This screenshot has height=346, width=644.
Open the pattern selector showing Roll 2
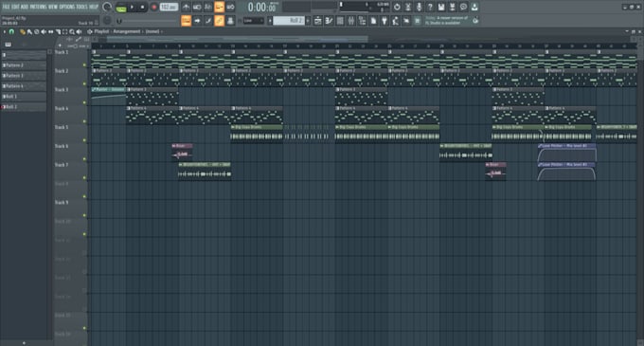(x=289, y=21)
